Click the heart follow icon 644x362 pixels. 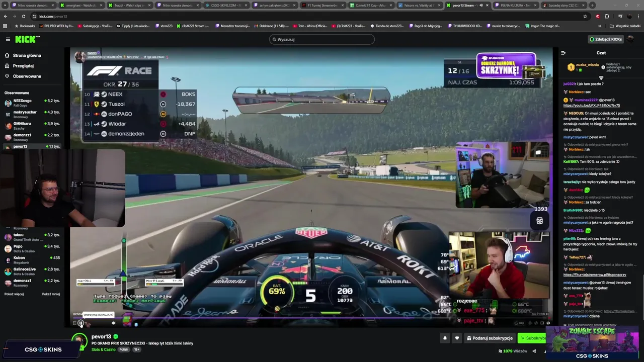pyautogui.click(x=457, y=338)
